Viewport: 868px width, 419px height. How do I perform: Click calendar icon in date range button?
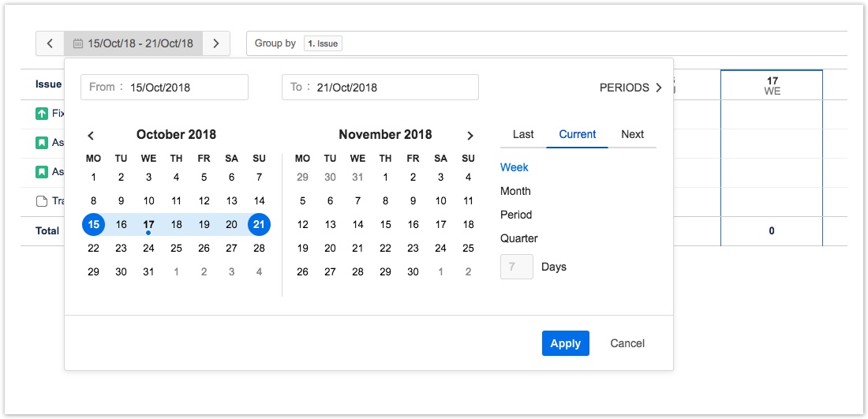coord(78,44)
